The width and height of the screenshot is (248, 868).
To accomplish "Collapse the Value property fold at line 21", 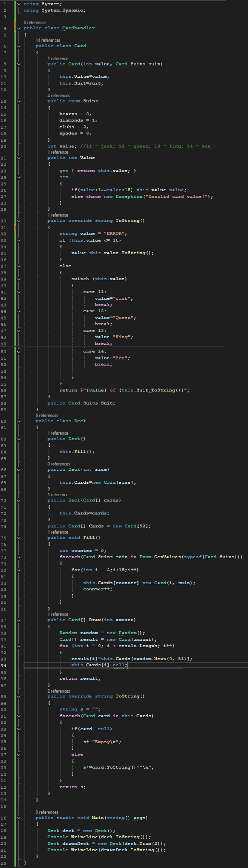I will click(x=19, y=158).
